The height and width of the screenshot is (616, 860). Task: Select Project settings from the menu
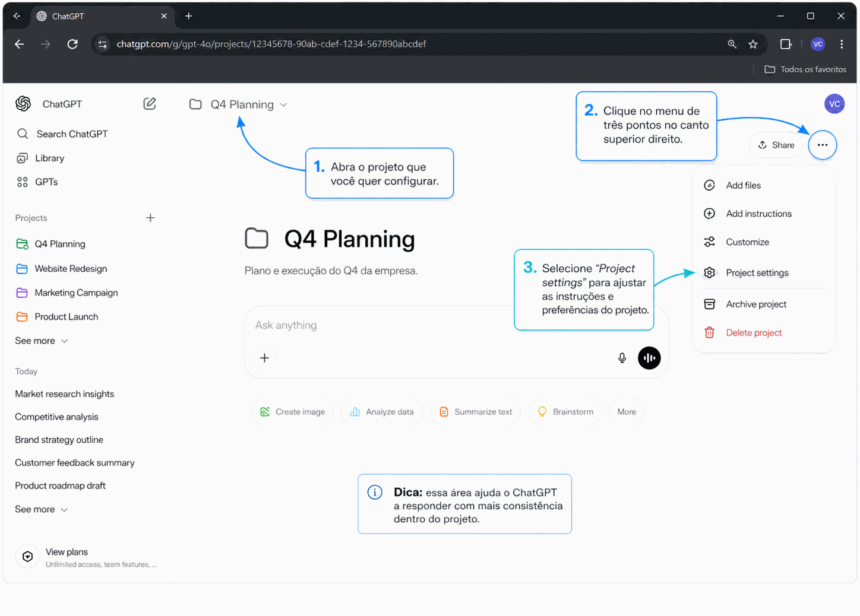pos(757,273)
